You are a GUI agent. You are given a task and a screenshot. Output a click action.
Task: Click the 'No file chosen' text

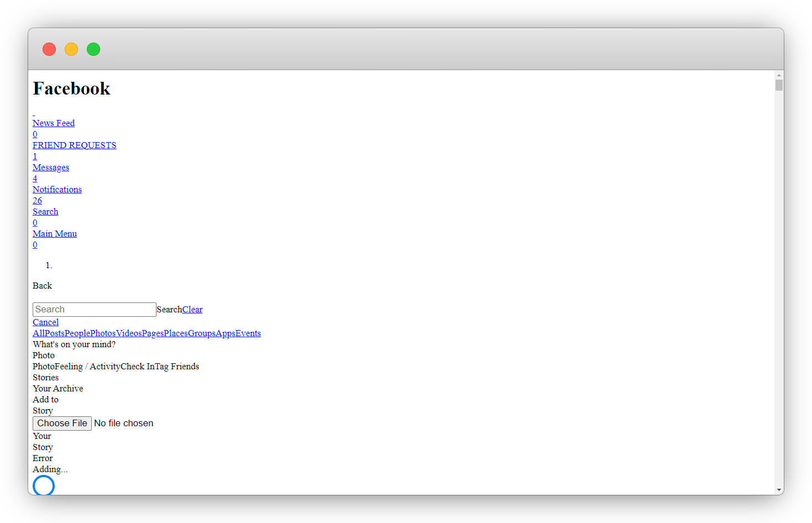pyautogui.click(x=123, y=423)
